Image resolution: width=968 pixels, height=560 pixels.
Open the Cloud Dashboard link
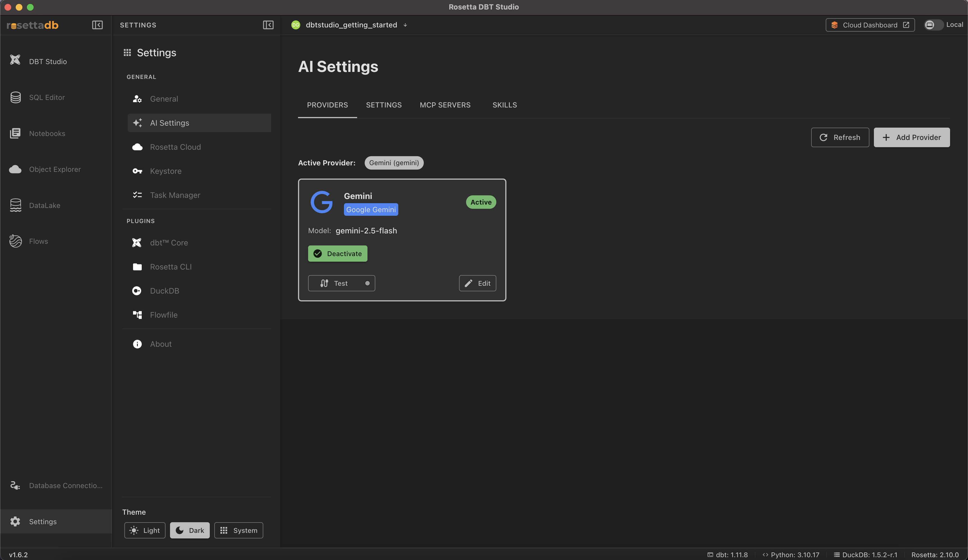click(x=870, y=25)
